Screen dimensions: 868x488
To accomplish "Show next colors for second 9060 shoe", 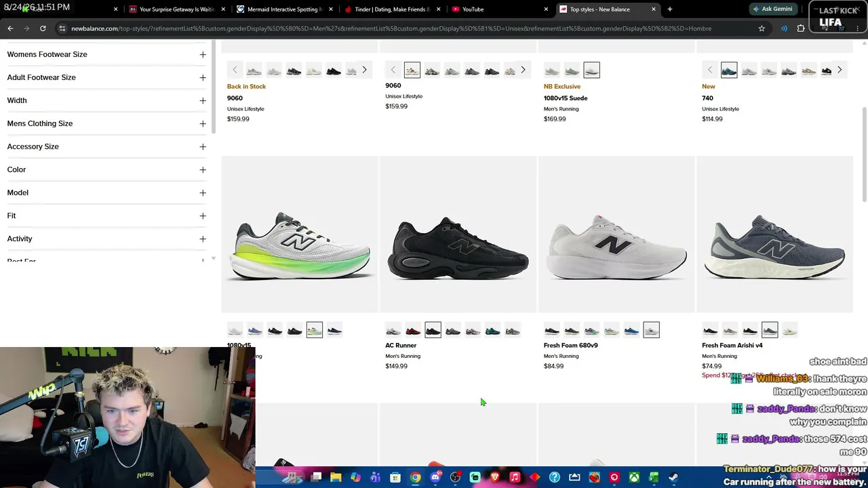I will click(x=523, y=70).
